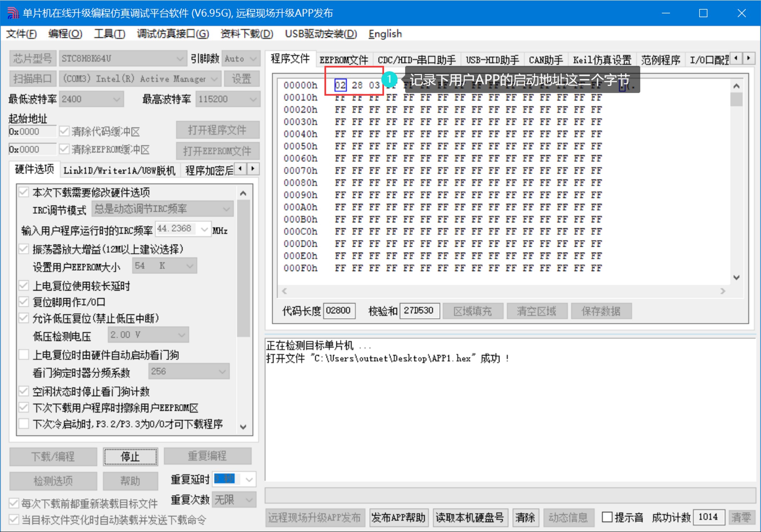Click hex view horizontal scroll right arrow
The width and height of the screenshot is (761, 532).
click(723, 291)
